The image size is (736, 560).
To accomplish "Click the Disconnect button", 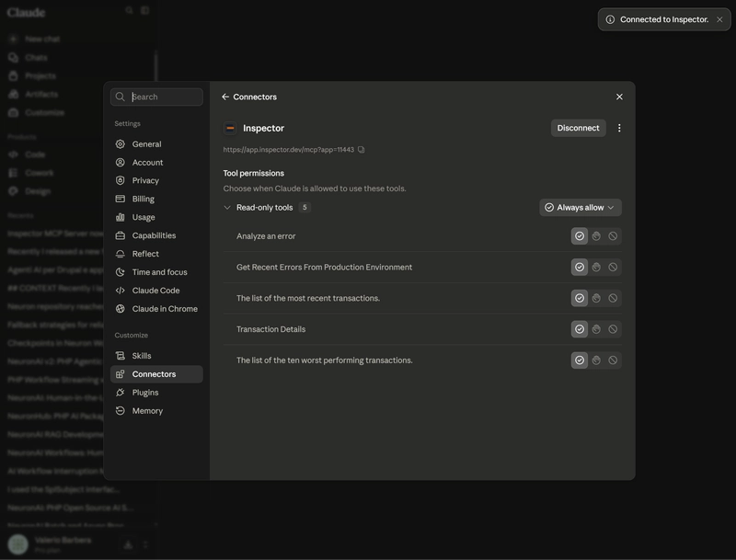I will [578, 128].
